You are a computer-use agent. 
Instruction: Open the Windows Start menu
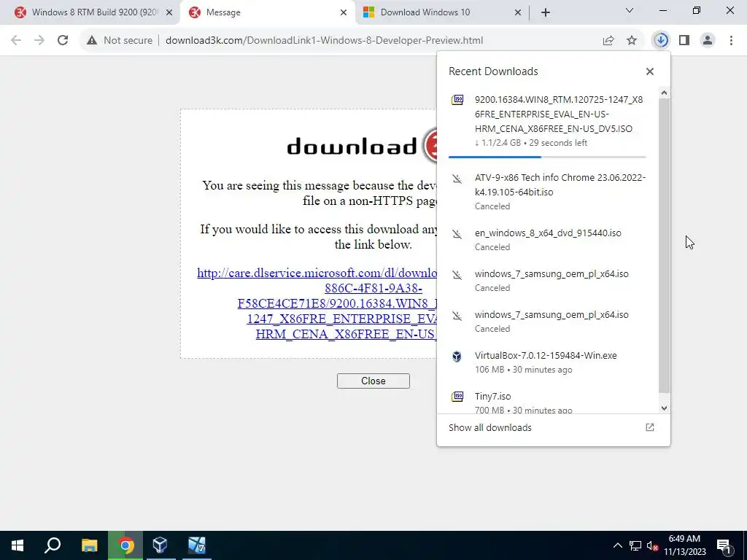[x=18, y=545]
